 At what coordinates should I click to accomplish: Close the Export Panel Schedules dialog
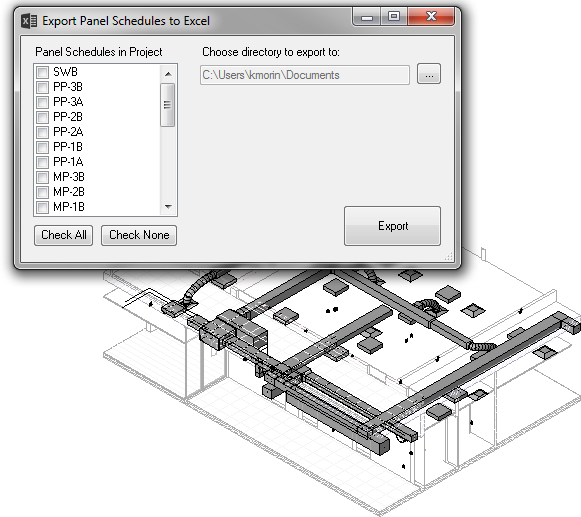(431, 17)
